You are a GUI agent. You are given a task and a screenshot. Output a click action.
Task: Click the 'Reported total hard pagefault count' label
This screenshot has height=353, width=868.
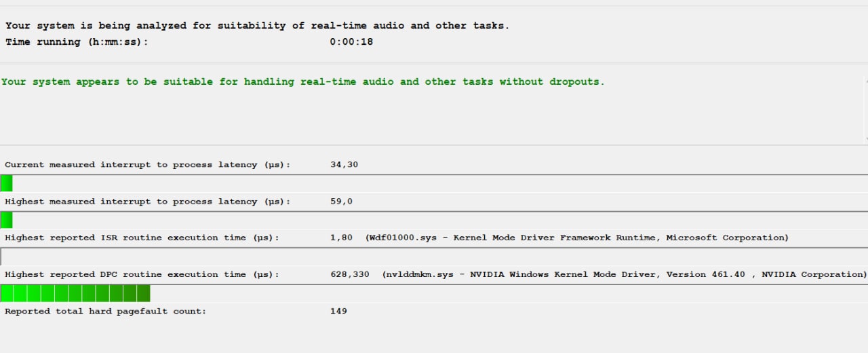tap(106, 311)
